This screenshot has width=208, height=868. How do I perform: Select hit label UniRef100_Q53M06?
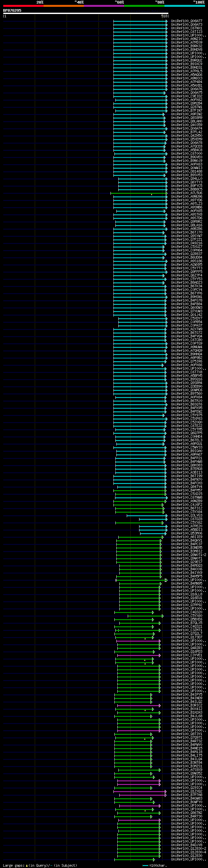(187, 533)
